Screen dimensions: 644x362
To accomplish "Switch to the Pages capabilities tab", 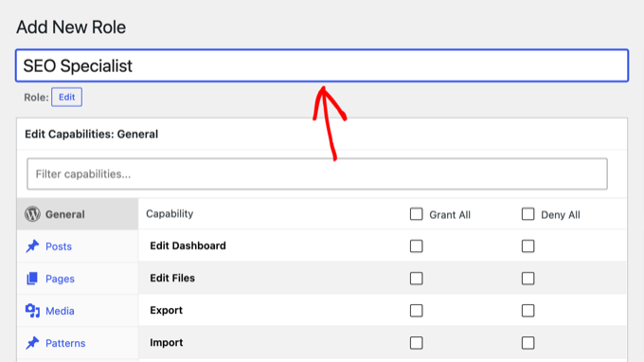I will 78,279.
